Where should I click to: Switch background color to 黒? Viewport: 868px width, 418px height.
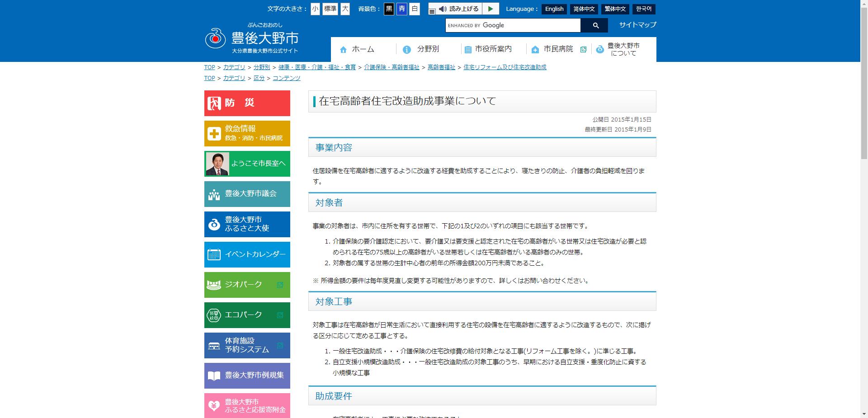(x=388, y=9)
